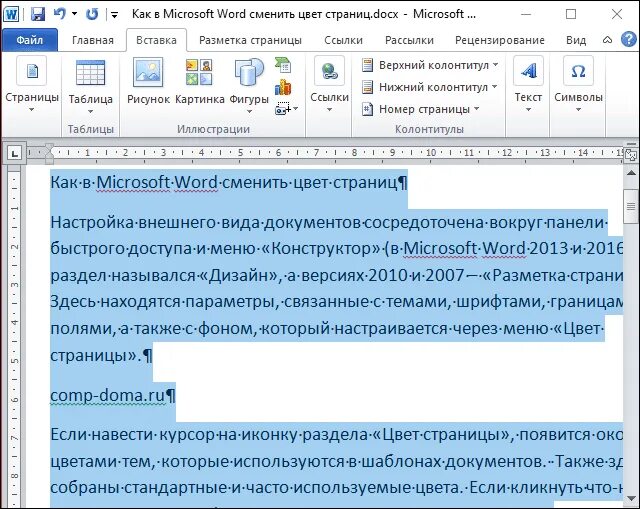Open the undo history dropdown arrow

tap(75, 14)
